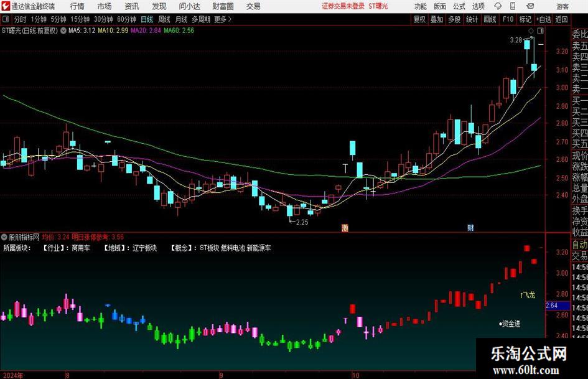The width and height of the screenshot is (588, 379).
Task: Select the 月线 monthly tab
Action: click(x=182, y=19)
